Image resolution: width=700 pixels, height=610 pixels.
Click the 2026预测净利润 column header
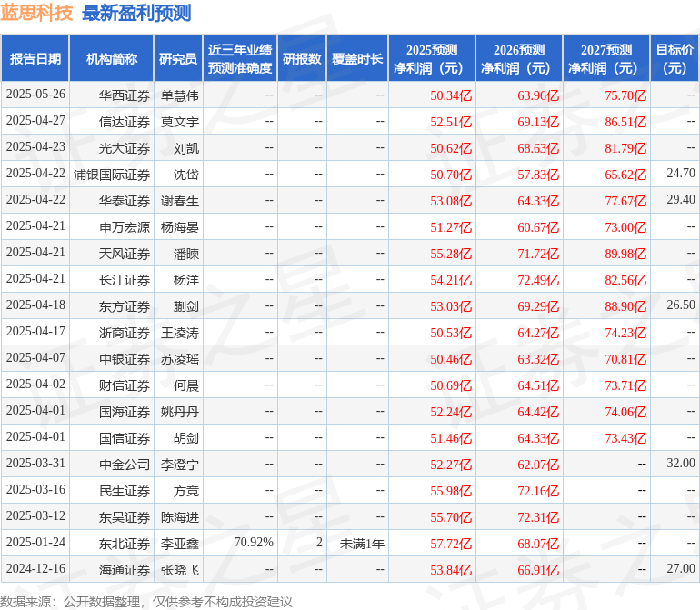(519, 58)
